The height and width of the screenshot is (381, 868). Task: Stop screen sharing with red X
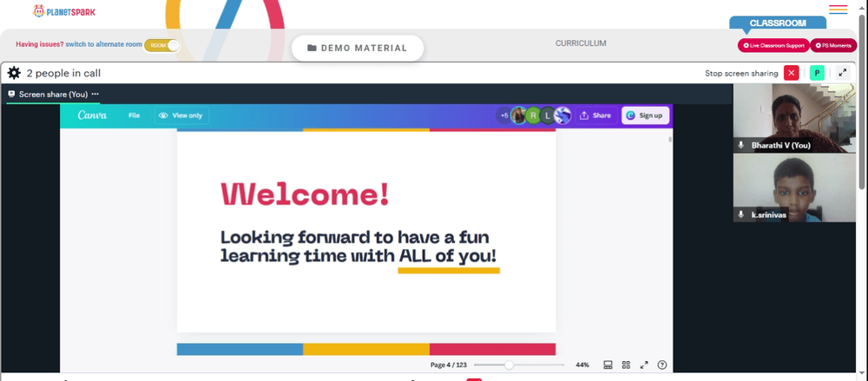click(x=791, y=73)
